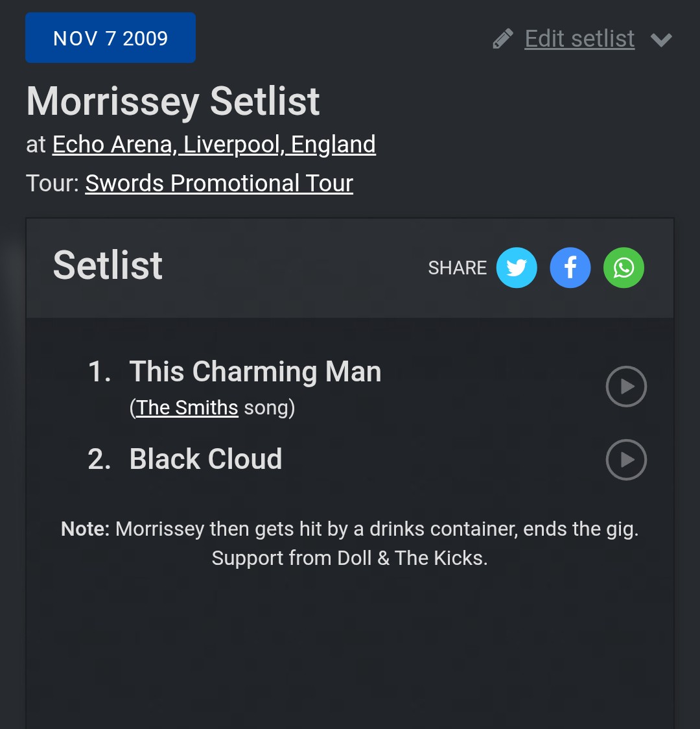Play This Charming Man preview
700x729 pixels.
coord(626,387)
